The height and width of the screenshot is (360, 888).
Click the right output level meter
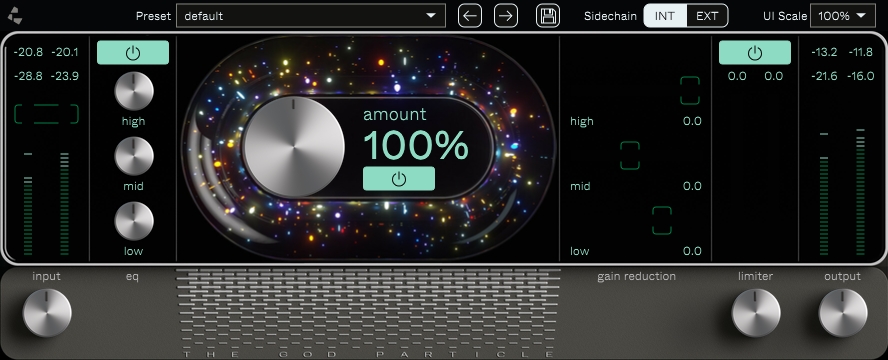861,192
